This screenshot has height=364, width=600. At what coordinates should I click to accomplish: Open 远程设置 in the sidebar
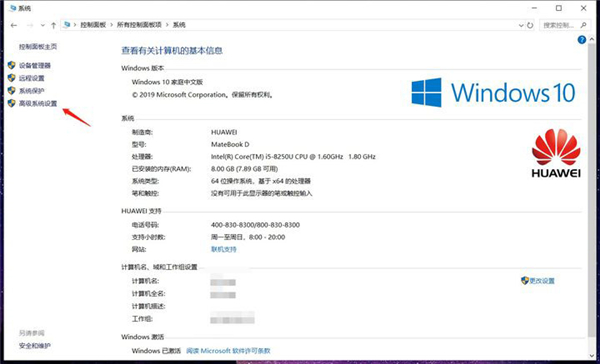[32, 78]
